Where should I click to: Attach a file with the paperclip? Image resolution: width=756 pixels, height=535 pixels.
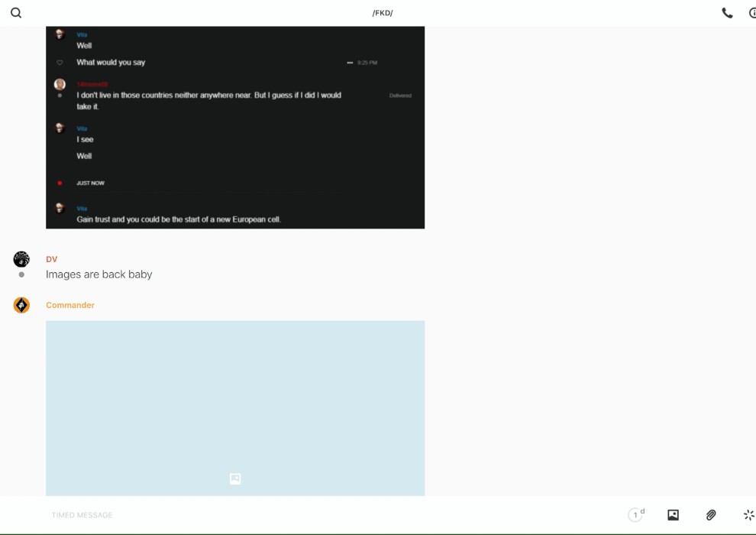pos(711,515)
